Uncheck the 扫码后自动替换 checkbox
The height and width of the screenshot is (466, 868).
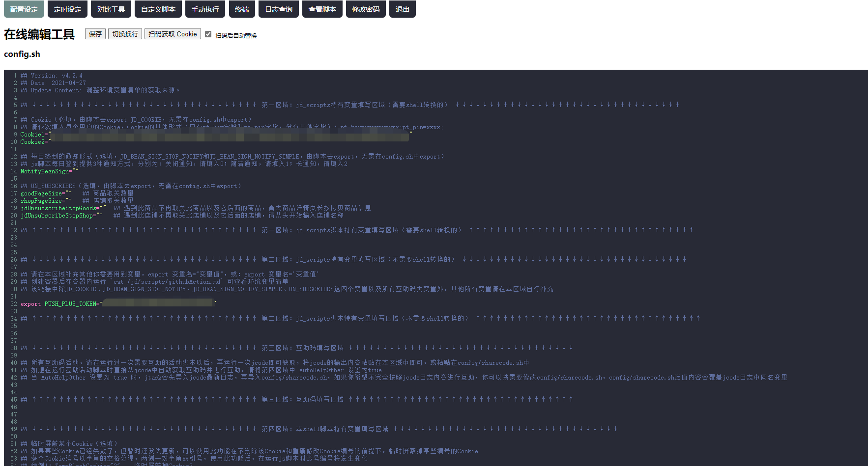tap(208, 34)
